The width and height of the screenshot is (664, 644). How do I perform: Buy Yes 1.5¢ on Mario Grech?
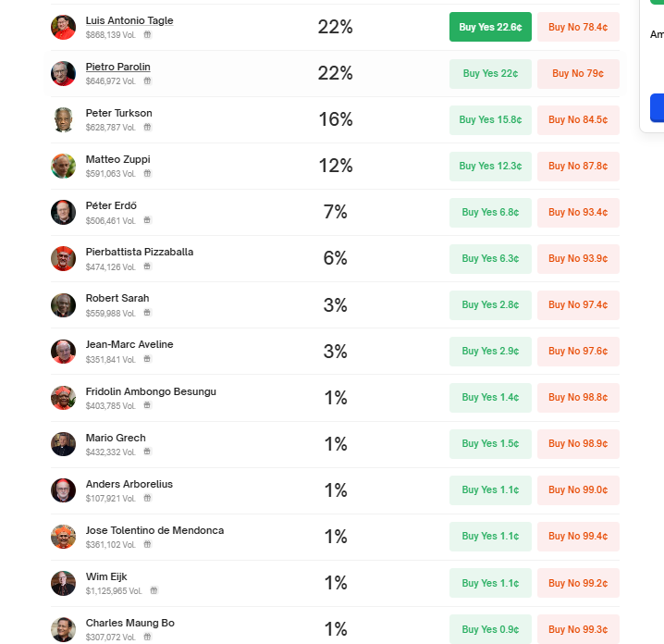490,443
